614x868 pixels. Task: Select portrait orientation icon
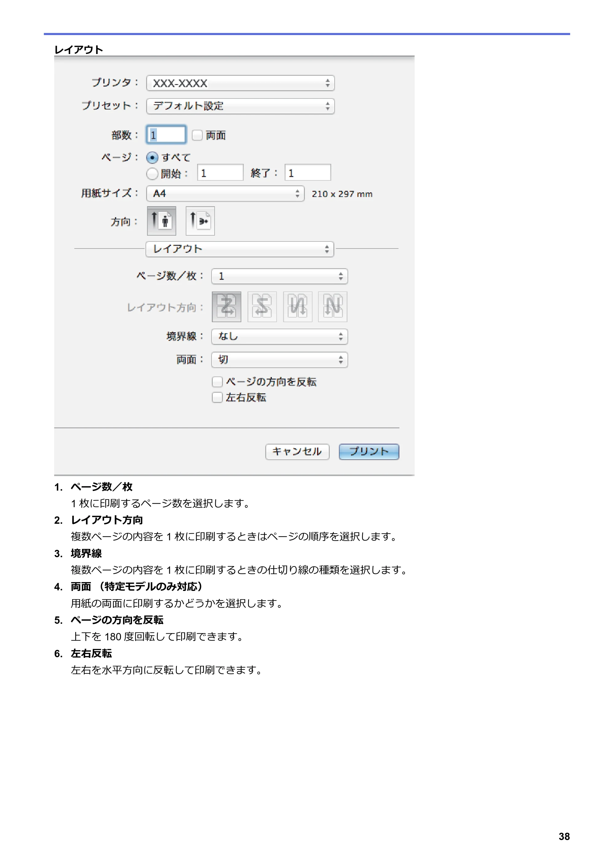click(161, 221)
